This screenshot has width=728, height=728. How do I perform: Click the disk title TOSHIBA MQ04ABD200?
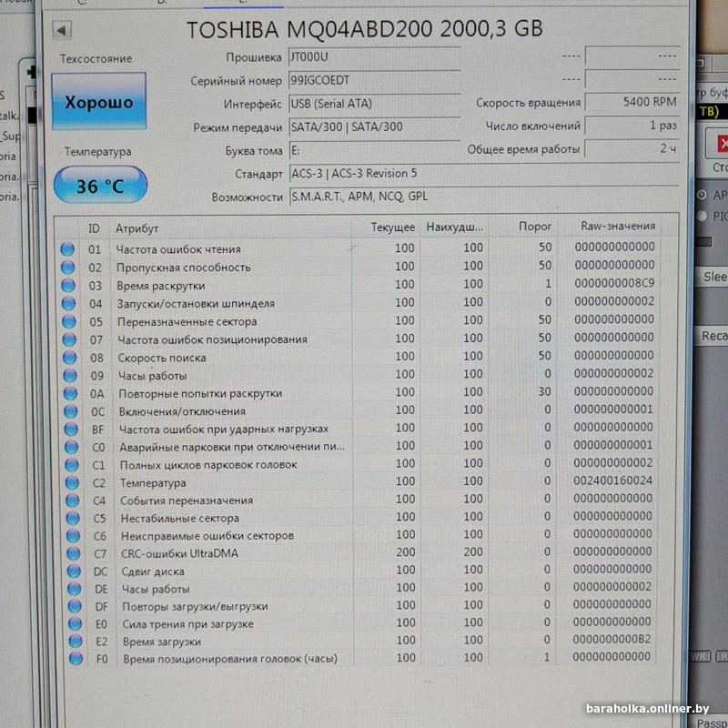point(365,29)
